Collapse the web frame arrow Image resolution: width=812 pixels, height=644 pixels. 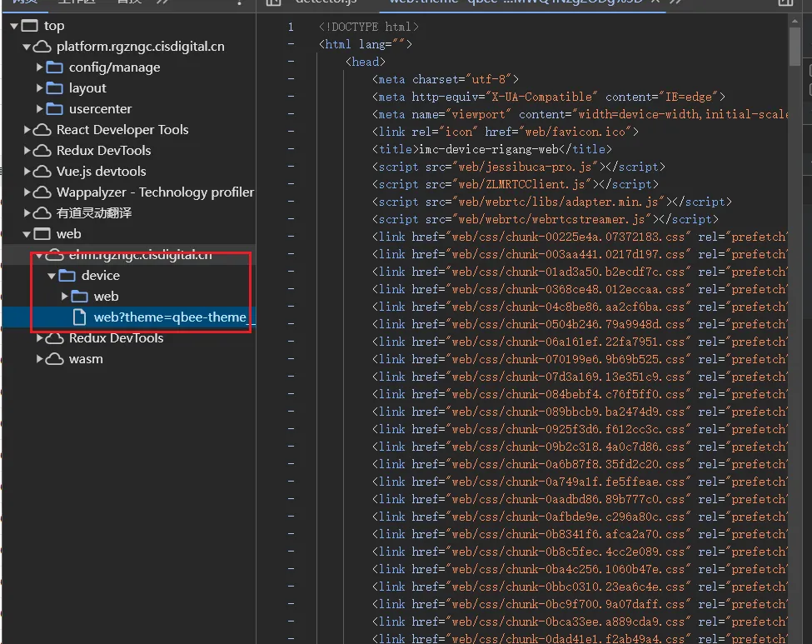pyautogui.click(x=27, y=234)
